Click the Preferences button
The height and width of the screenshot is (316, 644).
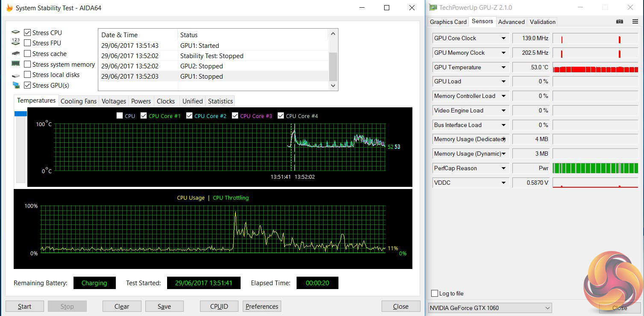[262, 306]
